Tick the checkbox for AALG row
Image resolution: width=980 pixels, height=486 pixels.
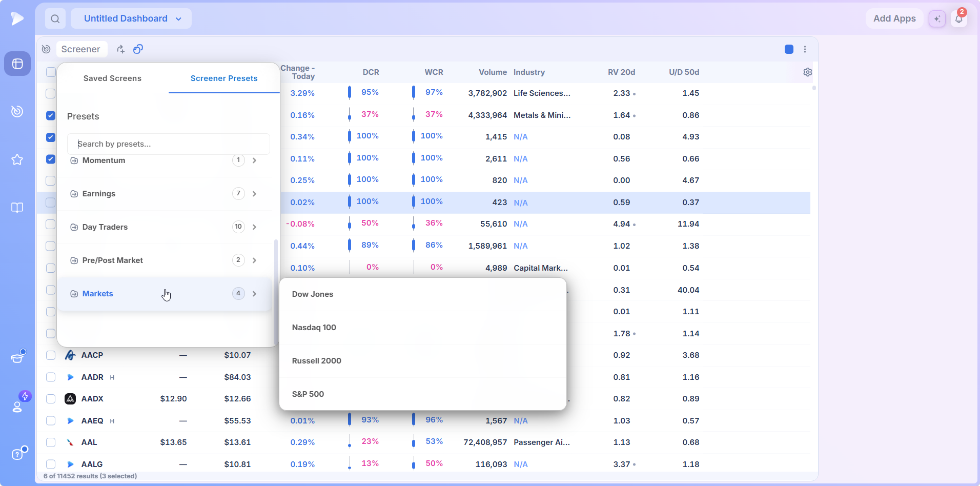(51, 464)
